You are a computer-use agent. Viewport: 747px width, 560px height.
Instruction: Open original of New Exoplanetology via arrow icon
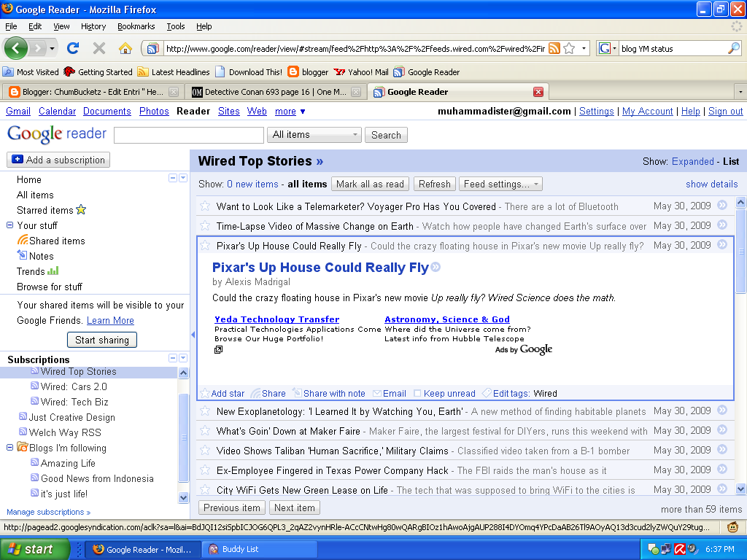point(722,410)
